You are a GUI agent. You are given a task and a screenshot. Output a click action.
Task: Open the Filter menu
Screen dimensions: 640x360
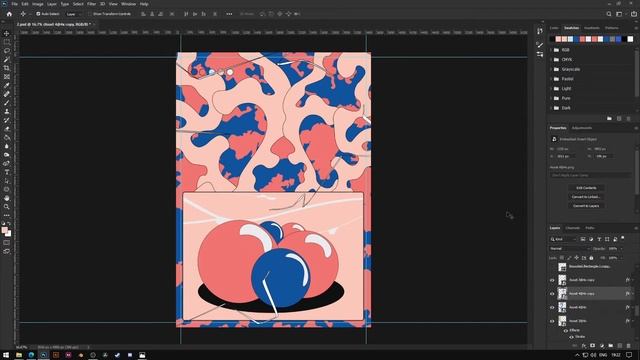click(91, 4)
